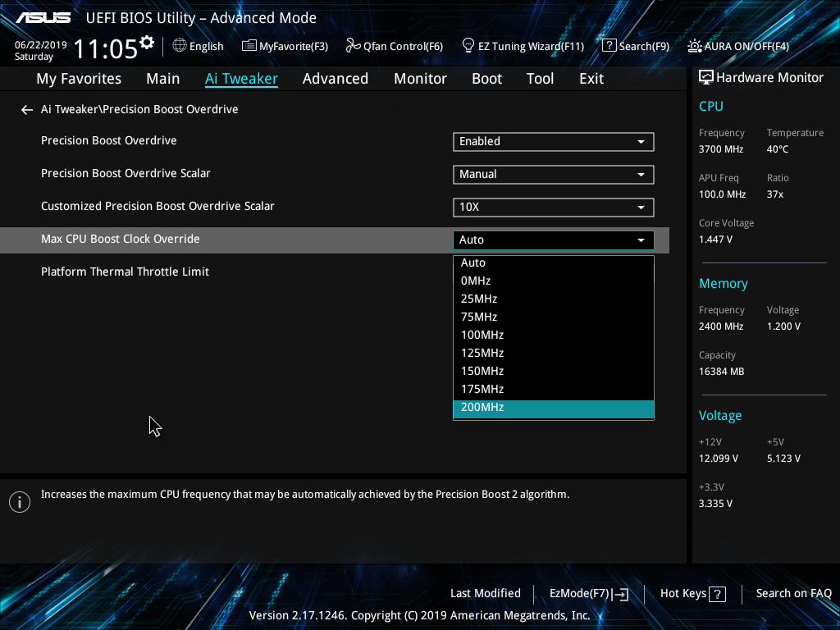Choose Auto in the dropdown list

click(x=554, y=263)
